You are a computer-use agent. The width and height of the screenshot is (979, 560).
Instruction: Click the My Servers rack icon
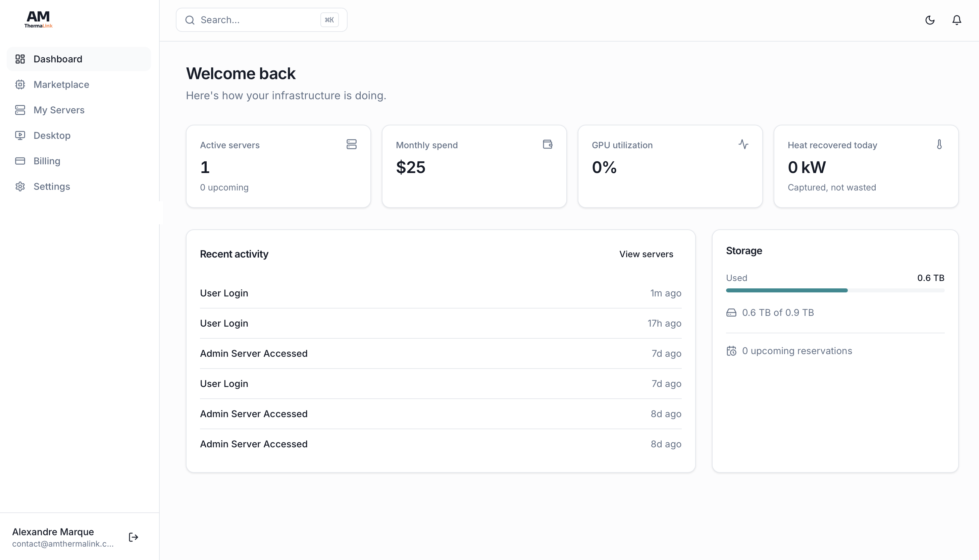coord(20,110)
